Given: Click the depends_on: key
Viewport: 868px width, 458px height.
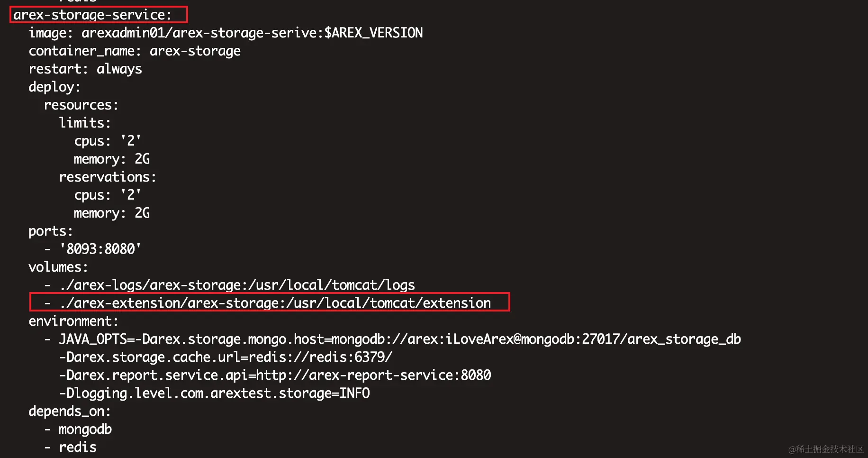Looking at the screenshot, I should [70, 411].
